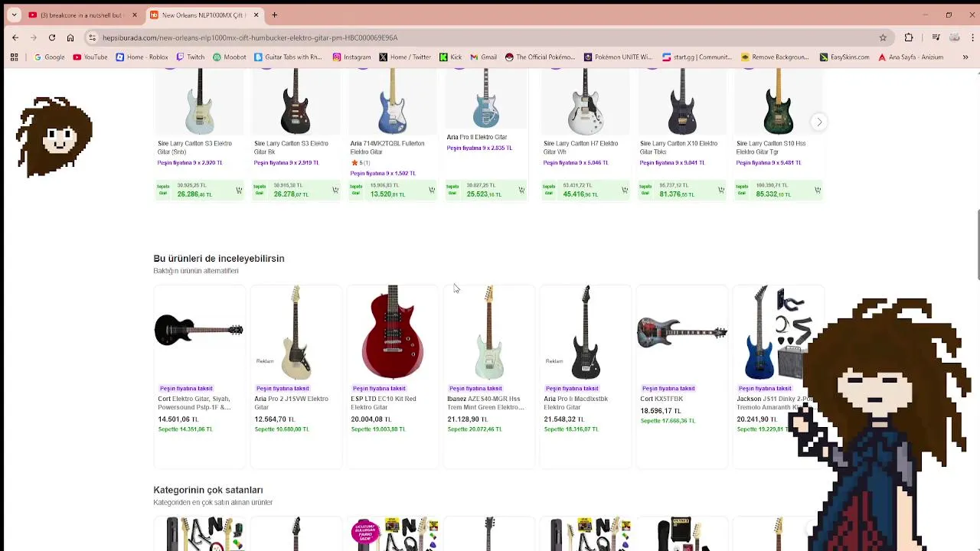
Task: Open browser extensions menu
Action: [909, 37]
